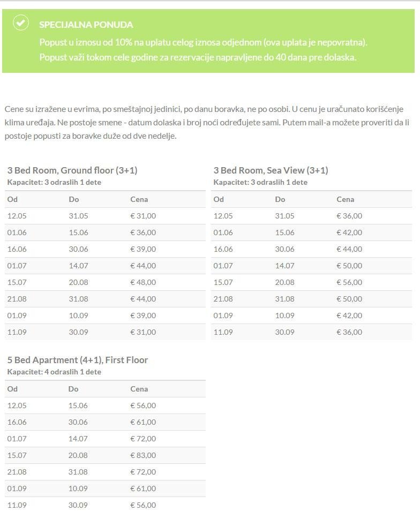Image resolution: width=420 pixels, height=526 pixels.
Task: Click the 16.06 start date in 5 Bed Apartment table
Action: click(x=17, y=422)
